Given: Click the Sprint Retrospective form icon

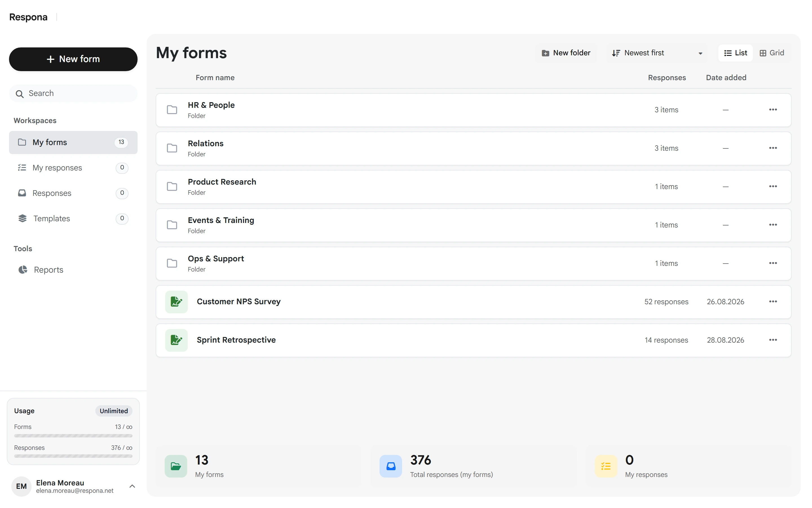Looking at the screenshot, I should [176, 340].
